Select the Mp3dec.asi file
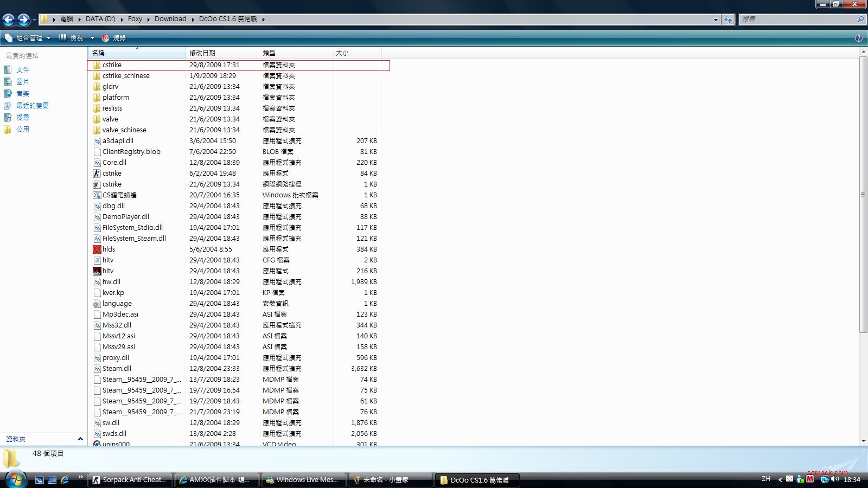 pyautogui.click(x=120, y=314)
